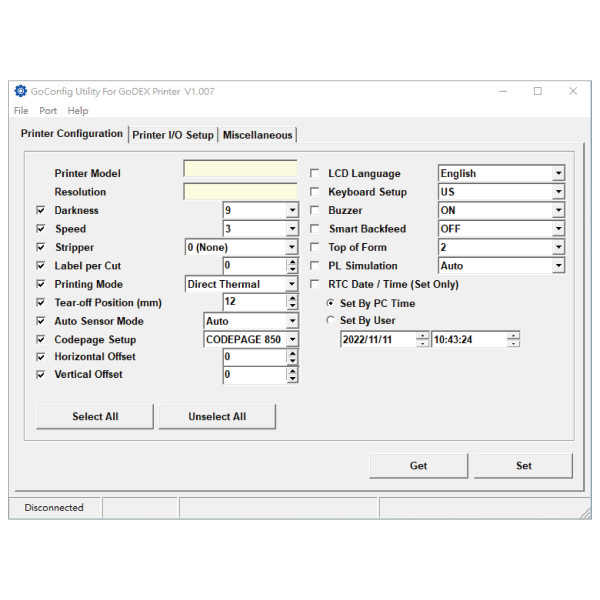The image size is (600, 600).
Task: Minimize the GoConfig window
Action: pos(503,91)
